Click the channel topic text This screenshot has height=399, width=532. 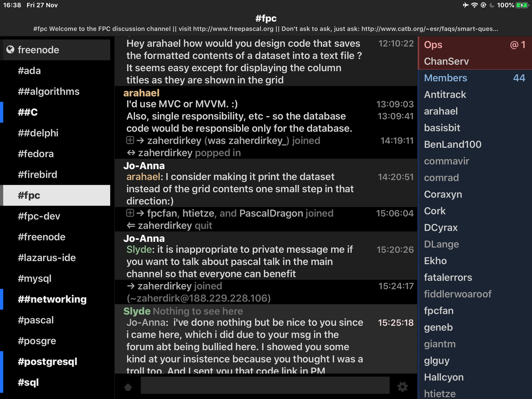(x=266, y=29)
